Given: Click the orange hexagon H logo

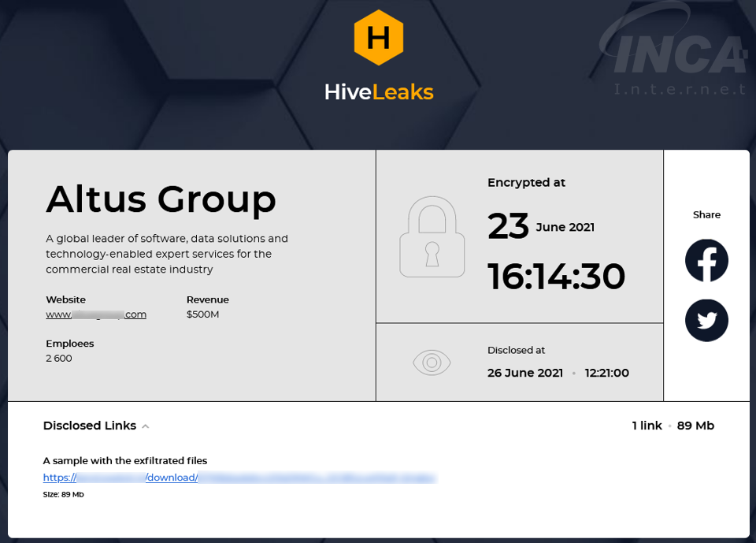Looking at the screenshot, I should (379, 37).
